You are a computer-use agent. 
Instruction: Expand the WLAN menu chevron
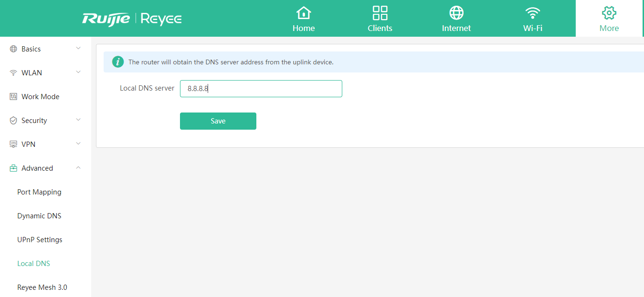pos(78,72)
